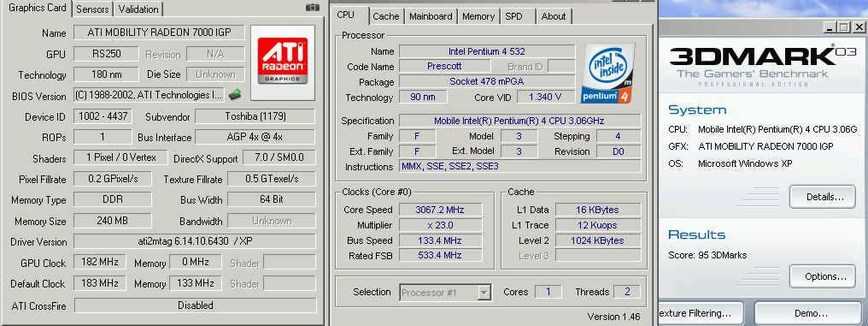868x326 pixels.
Task: Click the Rated FSB 533.4 MHz field
Action: [x=440, y=255]
